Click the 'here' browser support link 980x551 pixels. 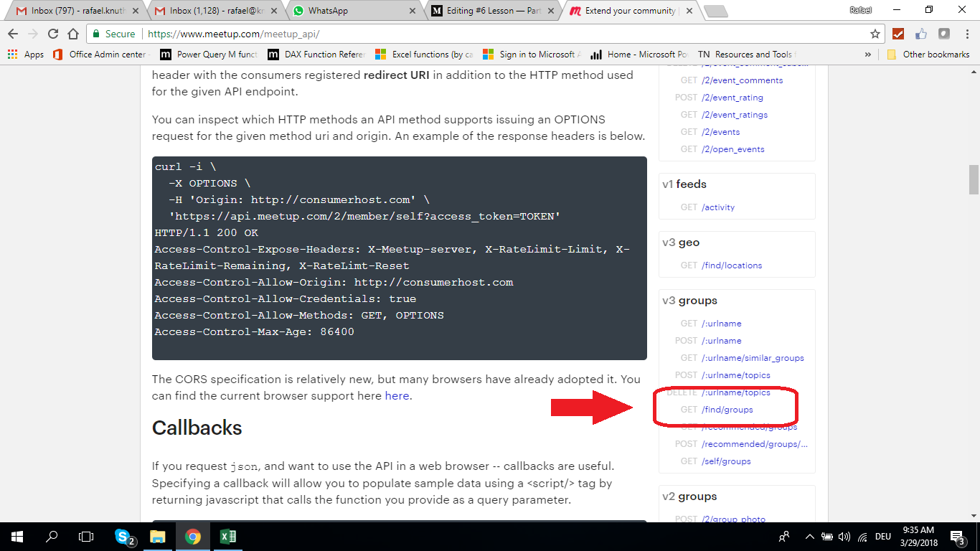397,395
